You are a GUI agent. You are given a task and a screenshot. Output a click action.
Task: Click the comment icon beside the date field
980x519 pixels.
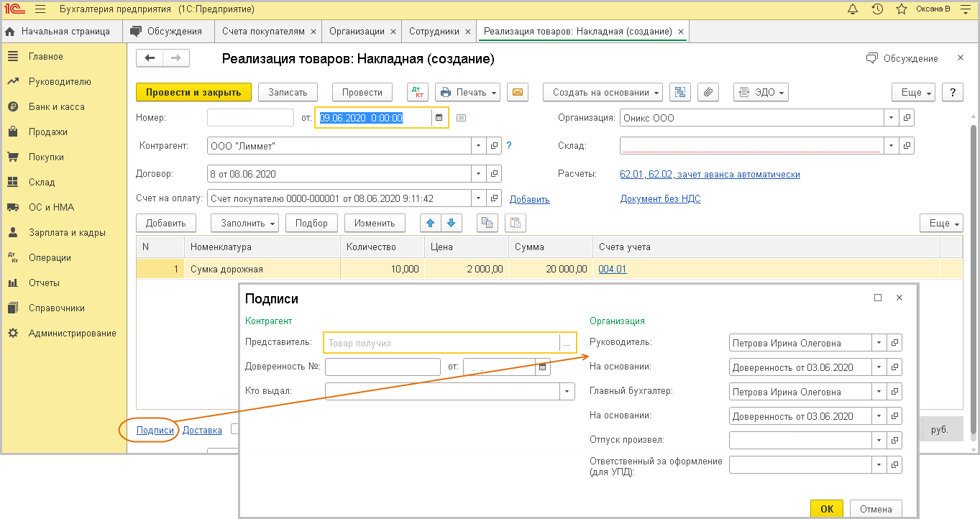(x=462, y=118)
